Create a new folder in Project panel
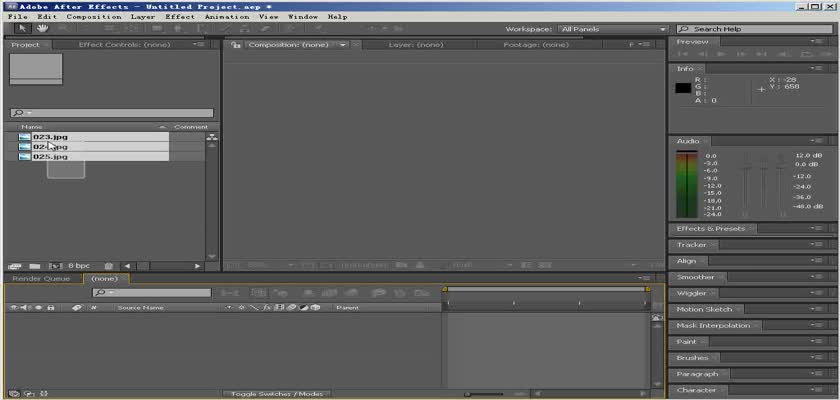The image size is (840, 400). tap(34, 266)
